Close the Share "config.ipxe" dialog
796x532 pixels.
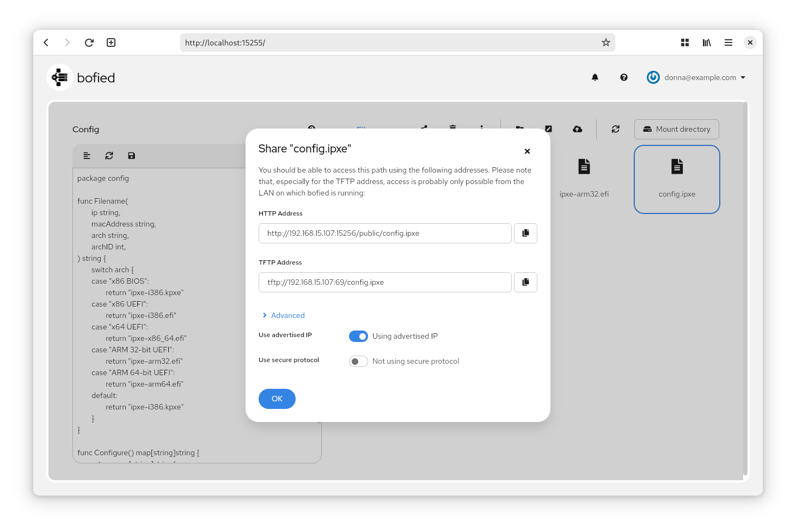(526, 151)
